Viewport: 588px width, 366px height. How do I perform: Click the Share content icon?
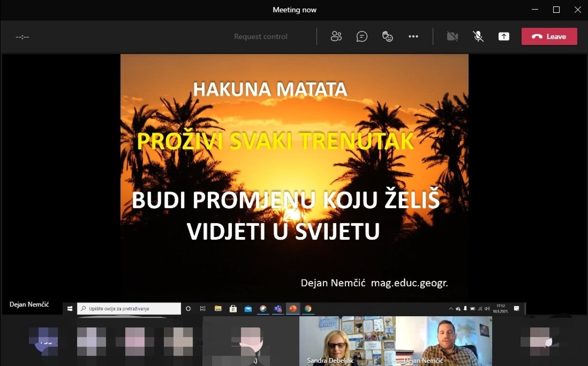click(504, 36)
